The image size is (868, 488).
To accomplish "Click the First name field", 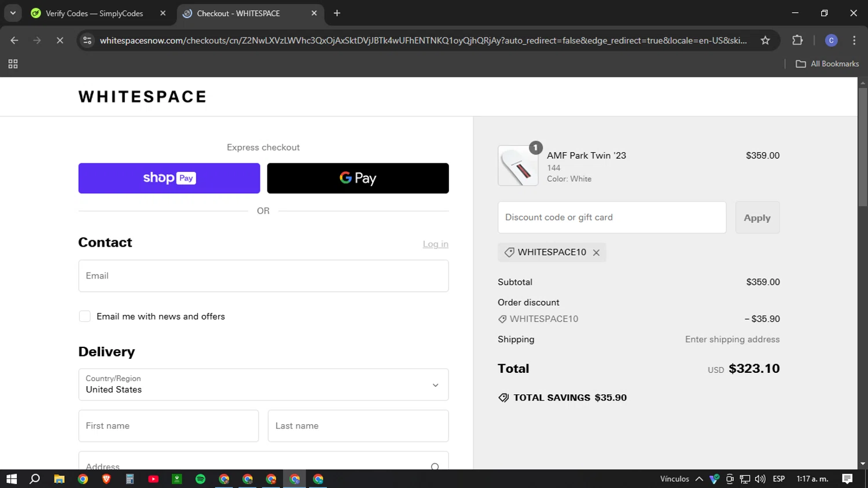I will point(168,426).
